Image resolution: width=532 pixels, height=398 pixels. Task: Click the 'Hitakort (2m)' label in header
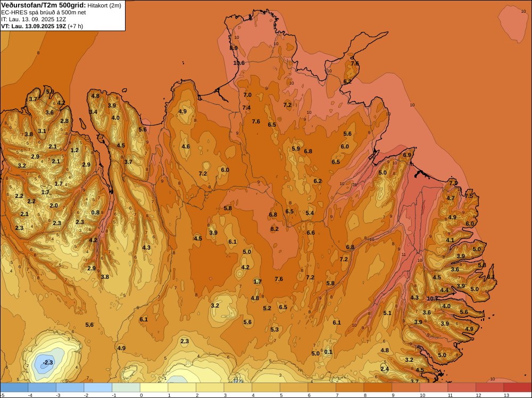tap(104, 5)
